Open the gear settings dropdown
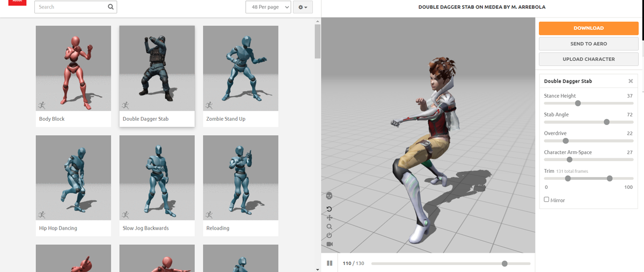 tap(303, 7)
